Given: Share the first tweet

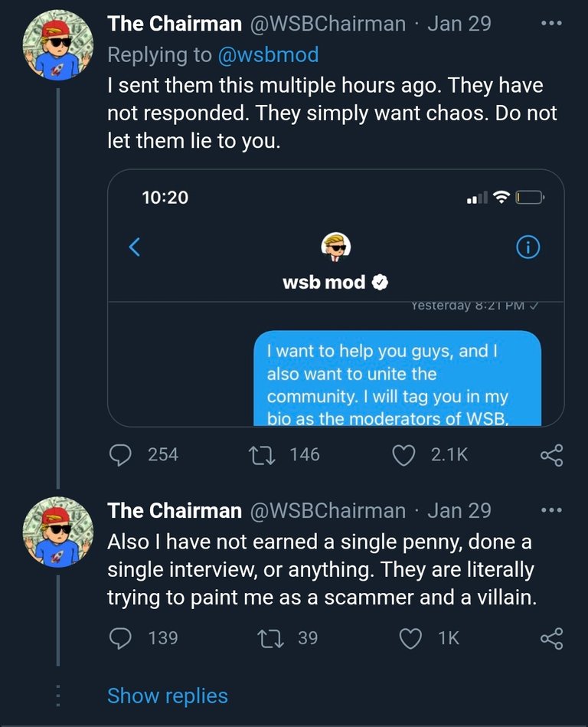Looking at the screenshot, I should [x=551, y=455].
